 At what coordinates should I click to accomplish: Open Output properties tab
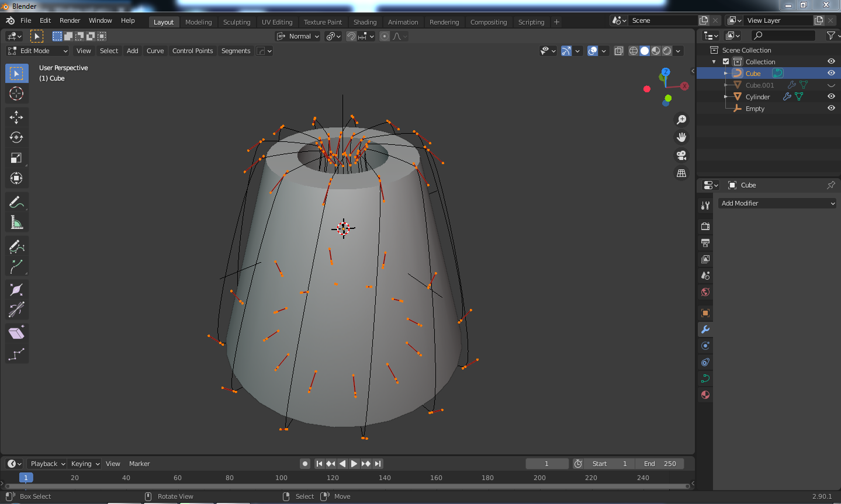coord(705,242)
